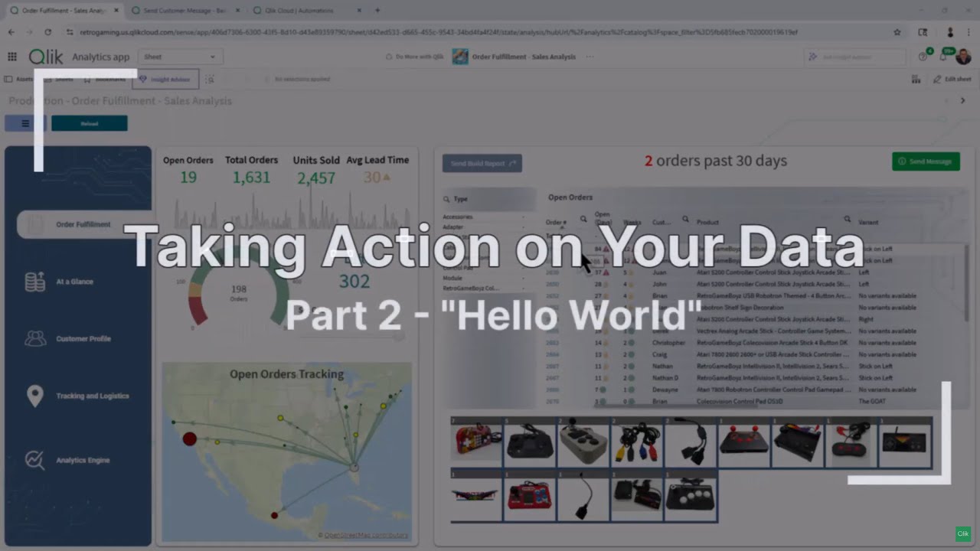980x551 pixels.
Task: Open the At a Glance sidebar item
Action: pyautogui.click(x=74, y=282)
